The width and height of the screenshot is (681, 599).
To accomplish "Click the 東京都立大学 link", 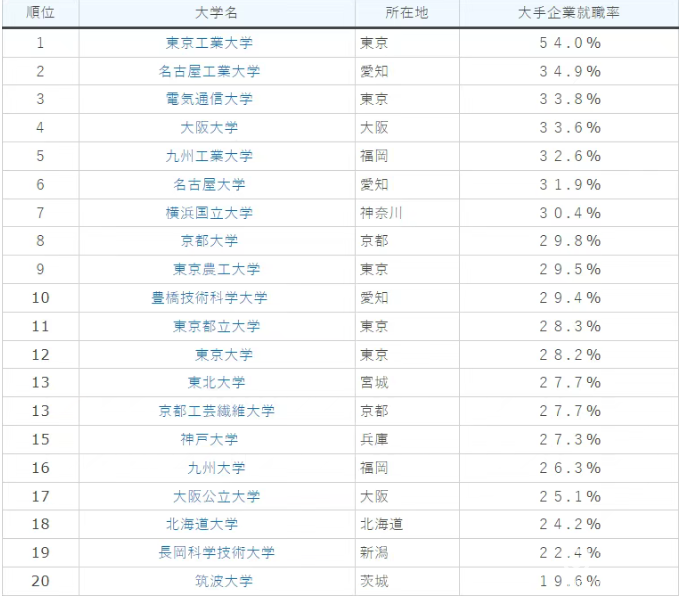I will click(x=216, y=326).
